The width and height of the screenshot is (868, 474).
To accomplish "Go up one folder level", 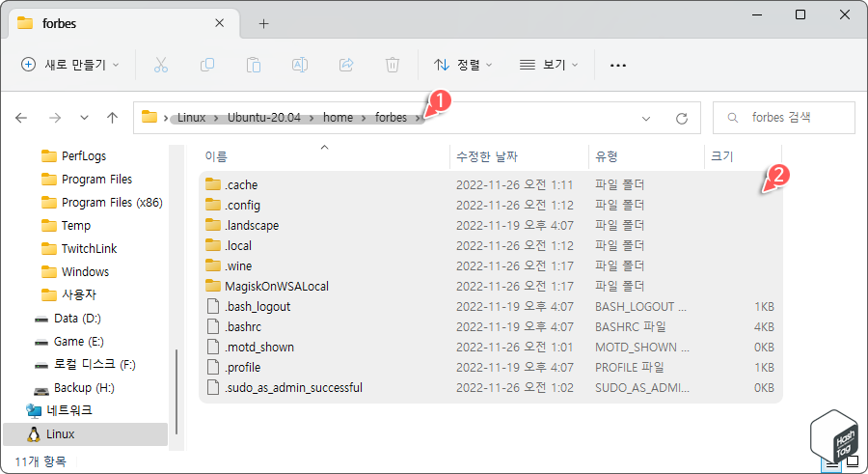I will [113, 118].
